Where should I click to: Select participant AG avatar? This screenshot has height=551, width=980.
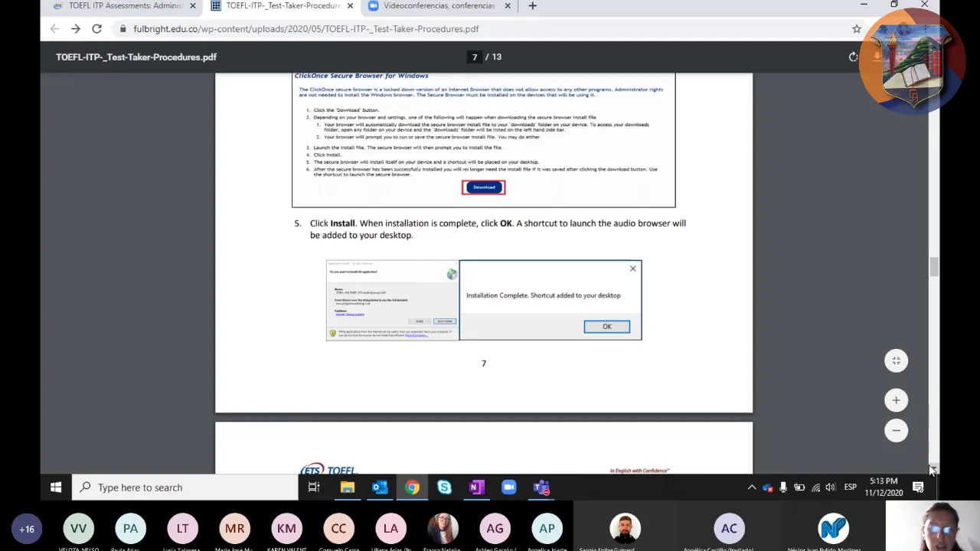(495, 529)
